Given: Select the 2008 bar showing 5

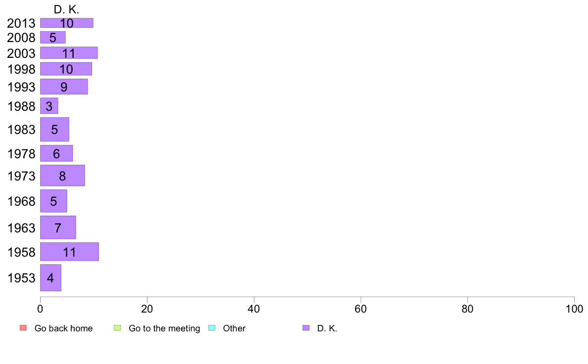Looking at the screenshot, I should 53,38.
